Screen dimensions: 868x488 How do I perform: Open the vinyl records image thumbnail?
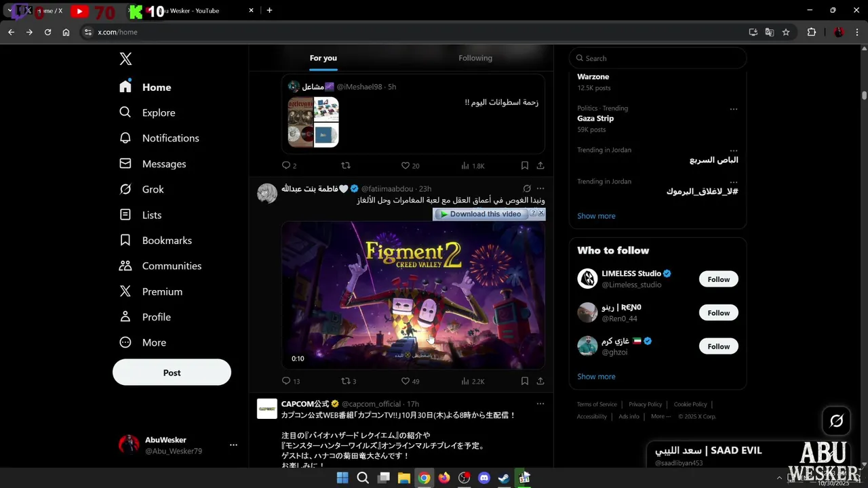click(313, 122)
